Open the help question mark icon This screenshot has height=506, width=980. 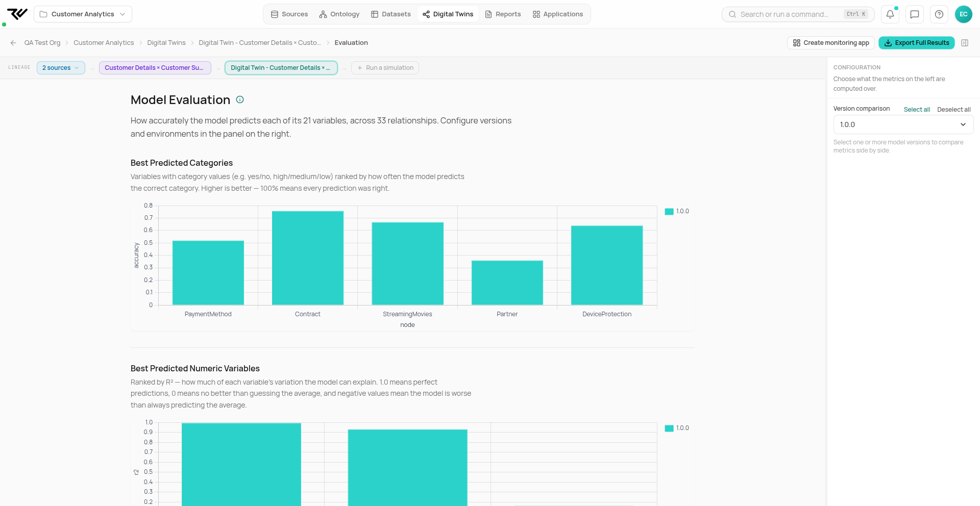click(939, 14)
